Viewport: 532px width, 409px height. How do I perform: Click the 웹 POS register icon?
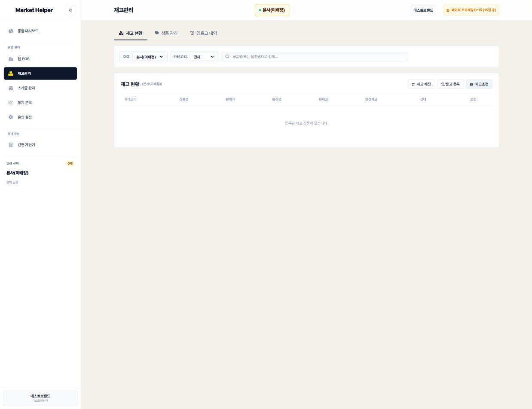tap(11, 59)
